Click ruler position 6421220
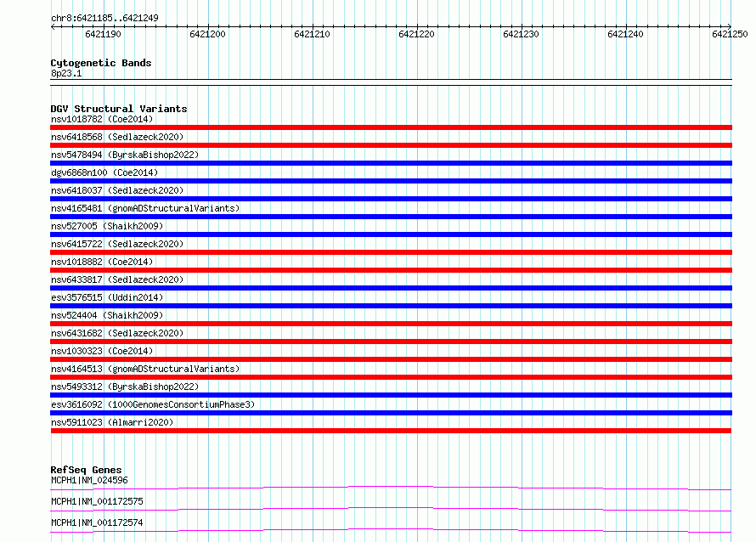This screenshot has height=542, width=756. click(416, 34)
